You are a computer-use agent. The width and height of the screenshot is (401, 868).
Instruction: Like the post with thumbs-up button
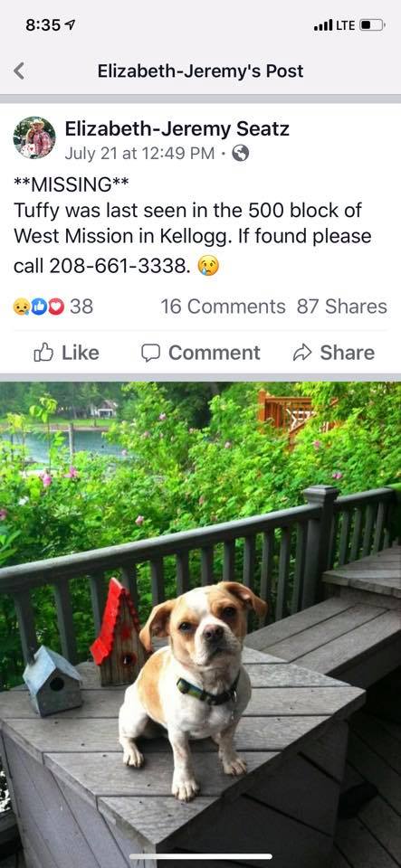[66, 353]
